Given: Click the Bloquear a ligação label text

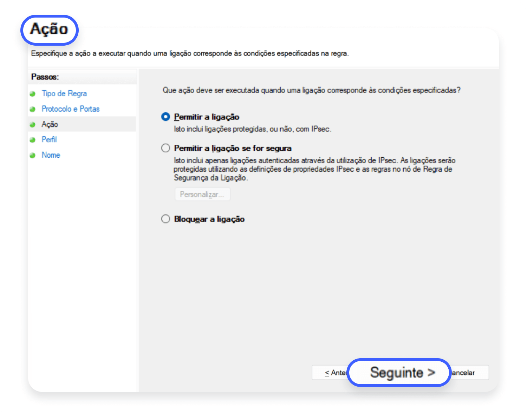Looking at the screenshot, I should [x=209, y=219].
